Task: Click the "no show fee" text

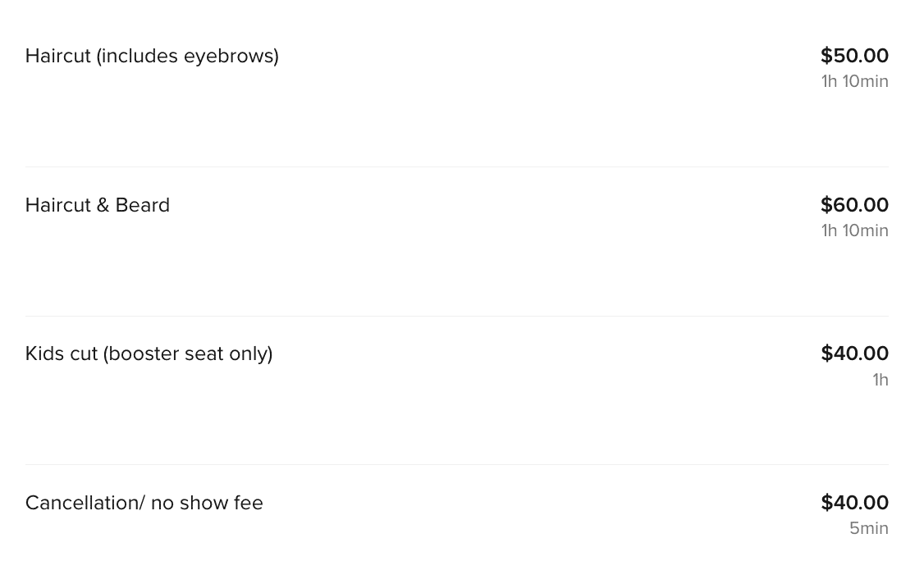Action: (207, 503)
